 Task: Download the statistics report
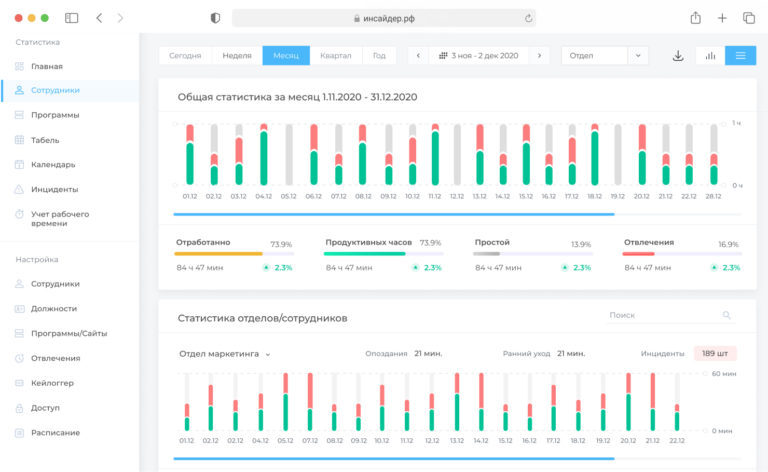pyautogui.click(x=678, y=56)
